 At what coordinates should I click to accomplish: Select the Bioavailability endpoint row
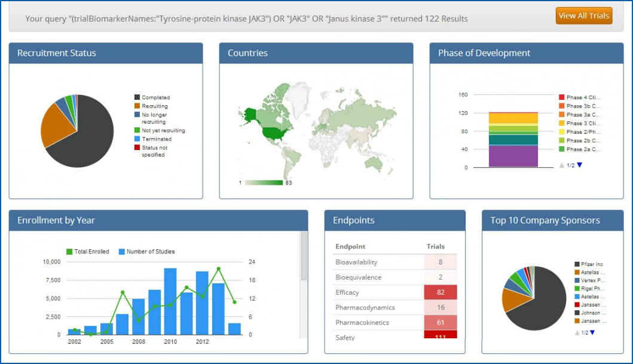(x=378, y=262)
